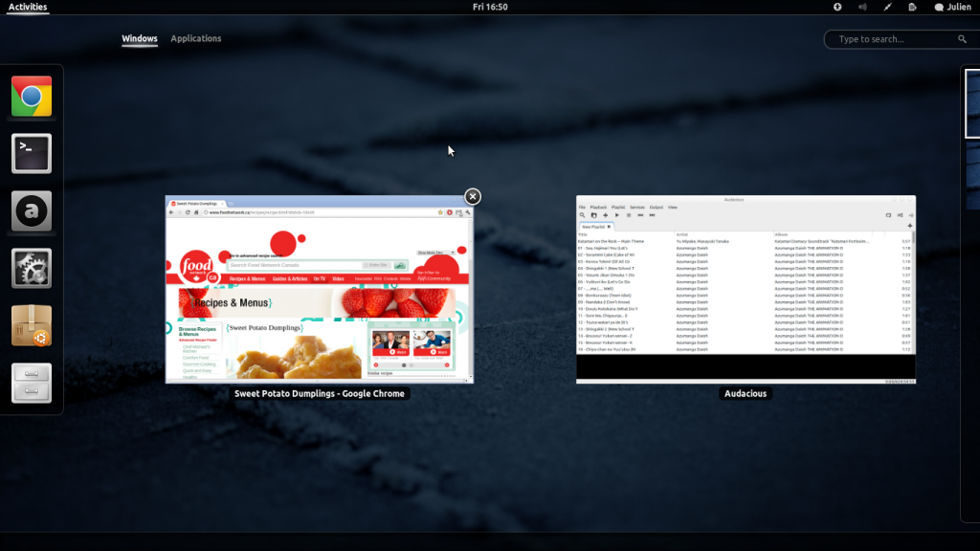Switch to the Google Chrome window thumbnail

[x=319, y=290]
